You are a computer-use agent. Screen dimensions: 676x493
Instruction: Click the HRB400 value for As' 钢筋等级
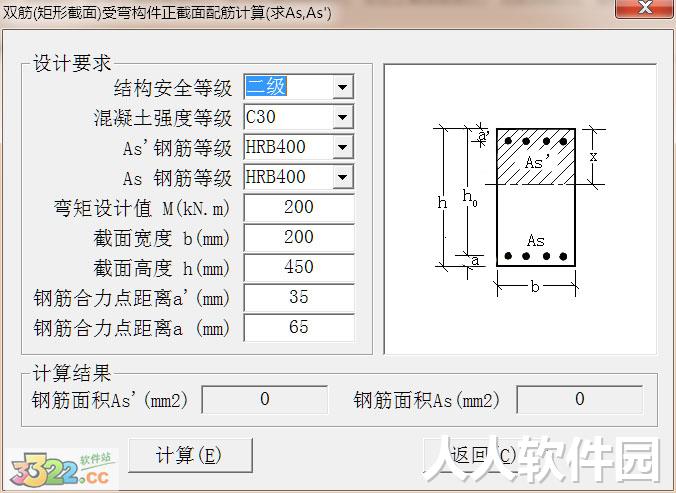[x=275, y=147]
